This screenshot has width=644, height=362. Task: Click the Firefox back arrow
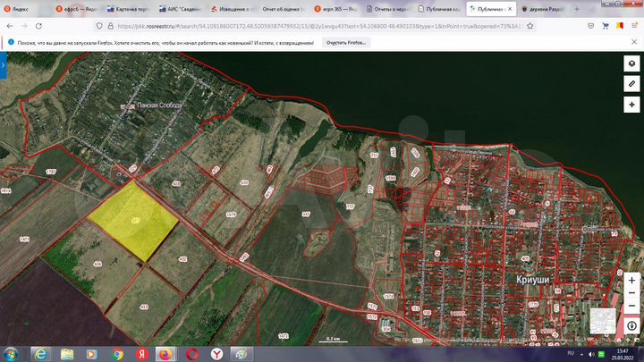tap(10, 25)
